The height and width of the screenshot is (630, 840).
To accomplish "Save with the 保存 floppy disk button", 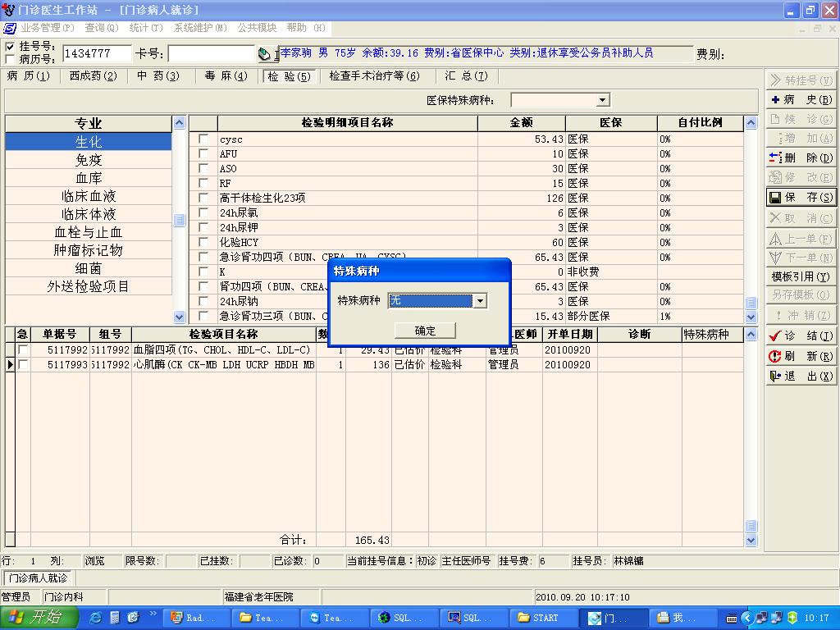I will tap(801, 197).
